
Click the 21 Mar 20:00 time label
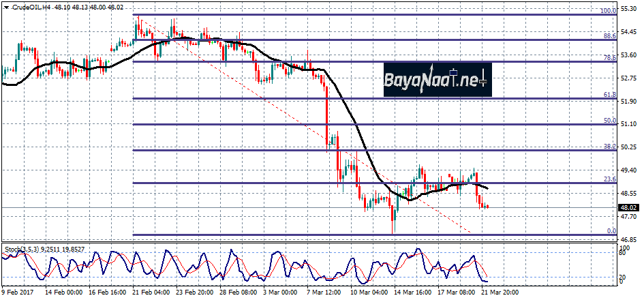point(499,292)
